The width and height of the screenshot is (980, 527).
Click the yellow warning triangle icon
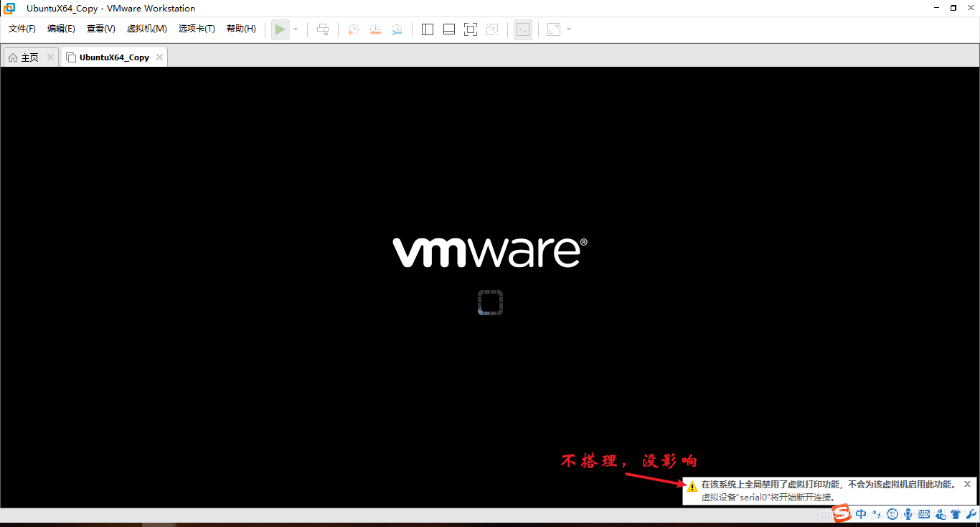[x=692, y=486]
